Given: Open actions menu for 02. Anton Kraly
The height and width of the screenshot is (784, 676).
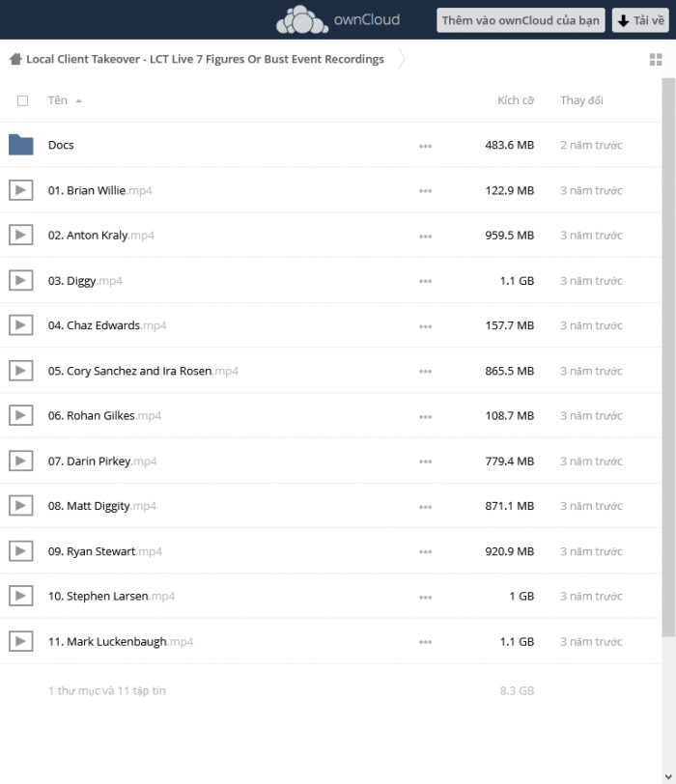Looking at the screenshot, I should point(426,236).
